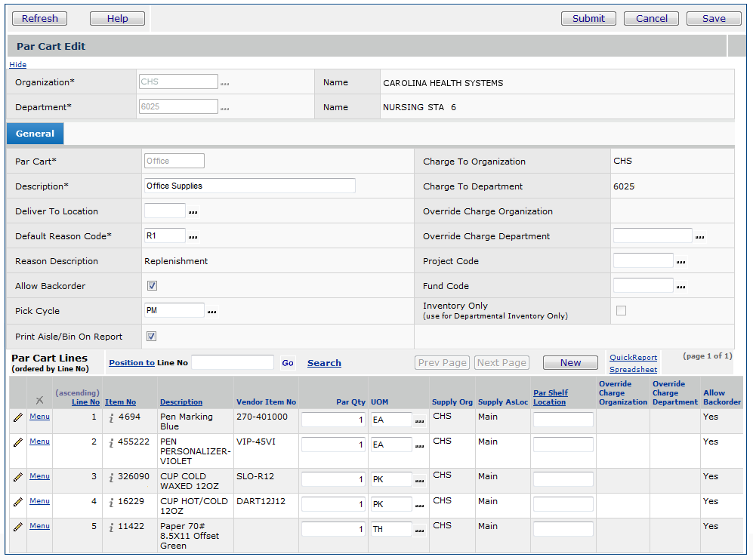753x560 pixels.
Task: Click pencil edit icon for line 5
Action: click(x=17, y=527)
